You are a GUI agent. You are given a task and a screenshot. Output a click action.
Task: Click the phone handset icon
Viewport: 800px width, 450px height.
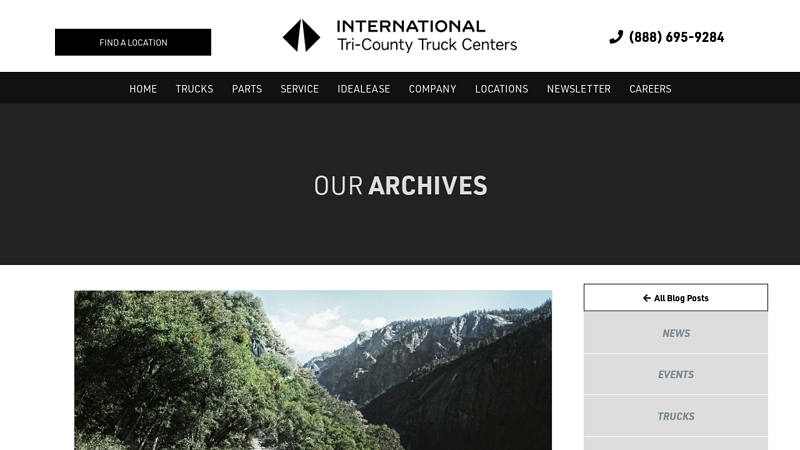(x=616, y=37)
